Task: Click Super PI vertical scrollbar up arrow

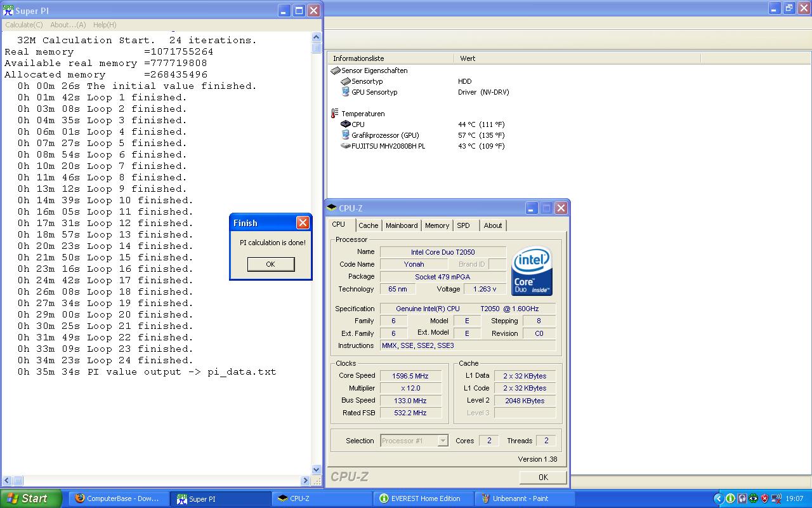Action: point(317,37)
